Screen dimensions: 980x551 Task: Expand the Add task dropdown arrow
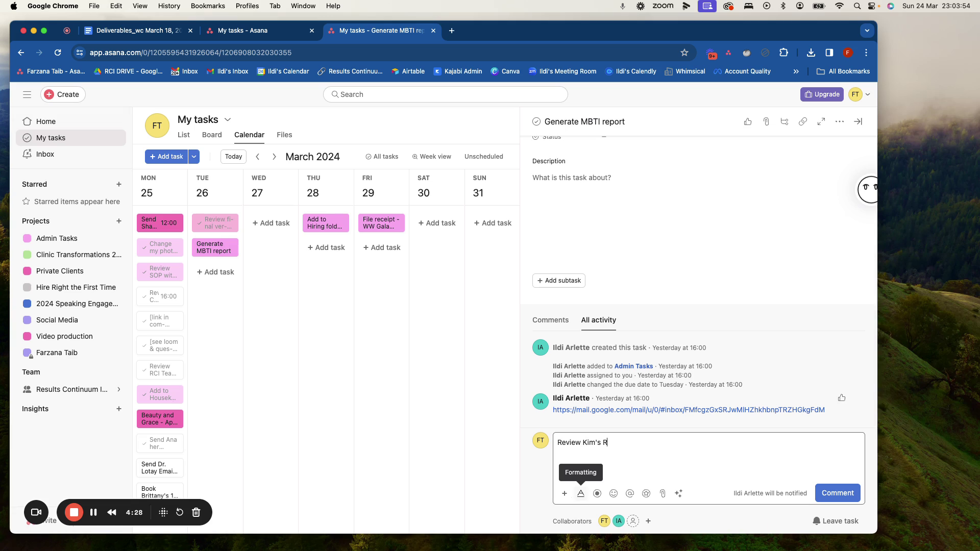click(194, 157)
